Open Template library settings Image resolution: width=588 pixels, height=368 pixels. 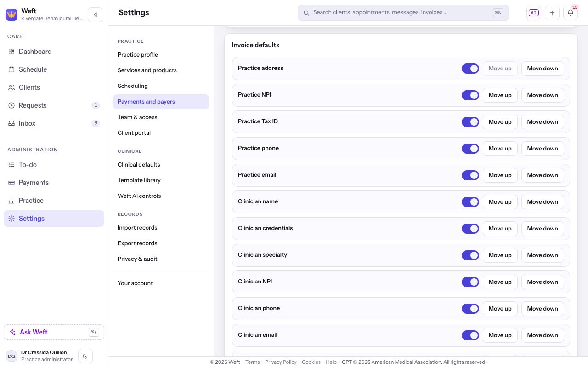pos(161,180)
